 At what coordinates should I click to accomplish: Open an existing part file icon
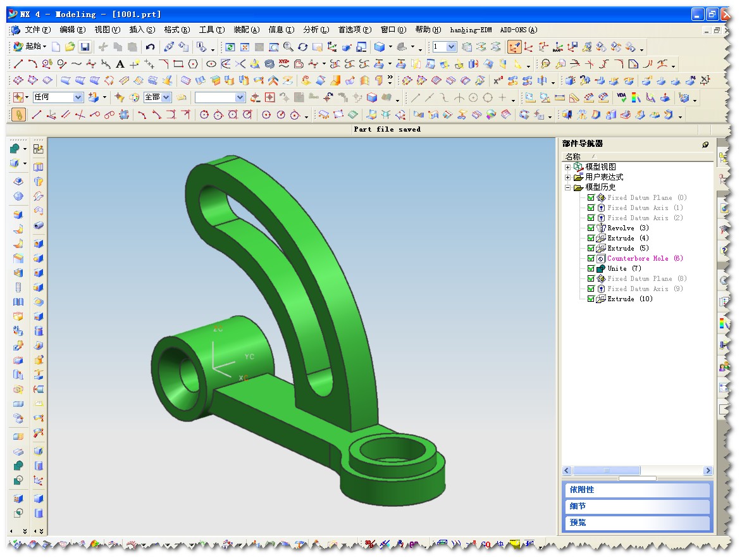click(x=70, y=47)
